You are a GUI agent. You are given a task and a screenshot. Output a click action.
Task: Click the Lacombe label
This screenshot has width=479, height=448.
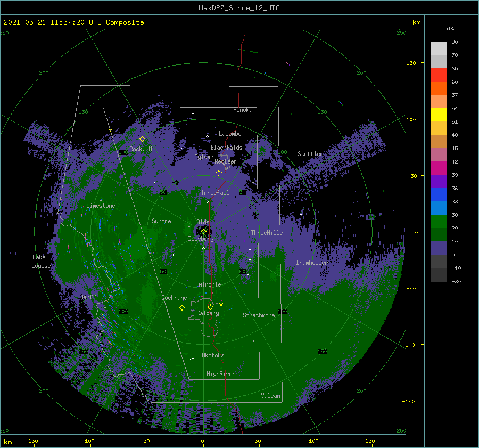coord(230,134)
